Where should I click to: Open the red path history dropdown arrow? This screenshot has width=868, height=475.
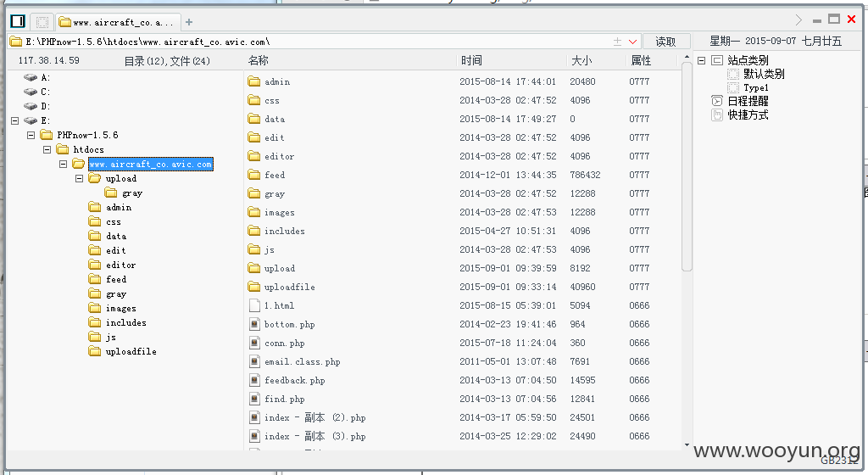(x=632, y=42)
